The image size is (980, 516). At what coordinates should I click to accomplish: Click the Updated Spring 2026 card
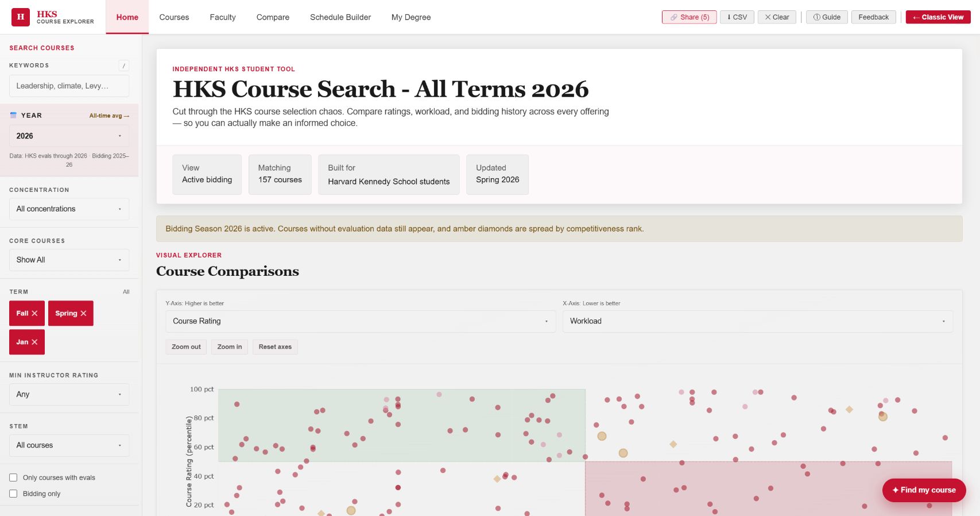coord(498,175)
